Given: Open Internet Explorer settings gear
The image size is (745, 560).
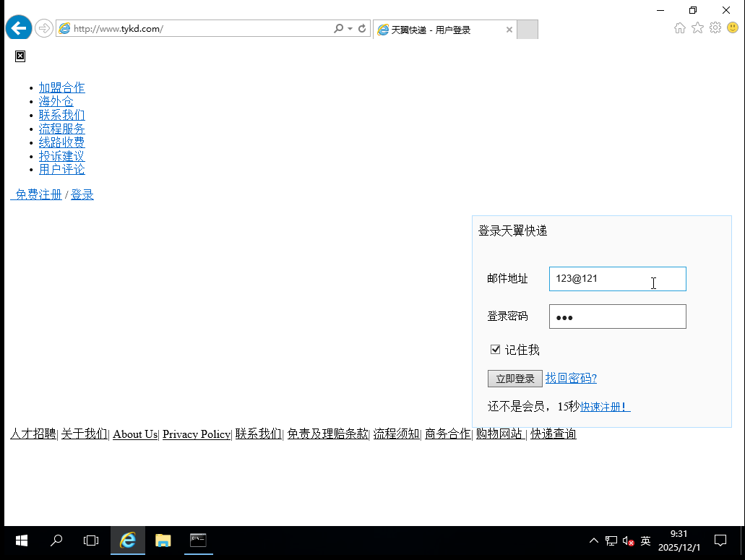Looking at the screenshot, I should 715,27.
